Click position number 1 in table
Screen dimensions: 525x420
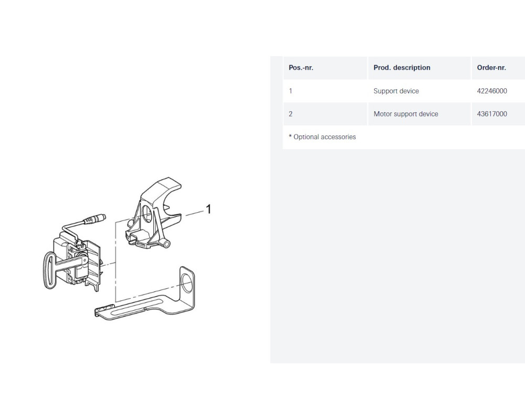[x=290, y=91]
